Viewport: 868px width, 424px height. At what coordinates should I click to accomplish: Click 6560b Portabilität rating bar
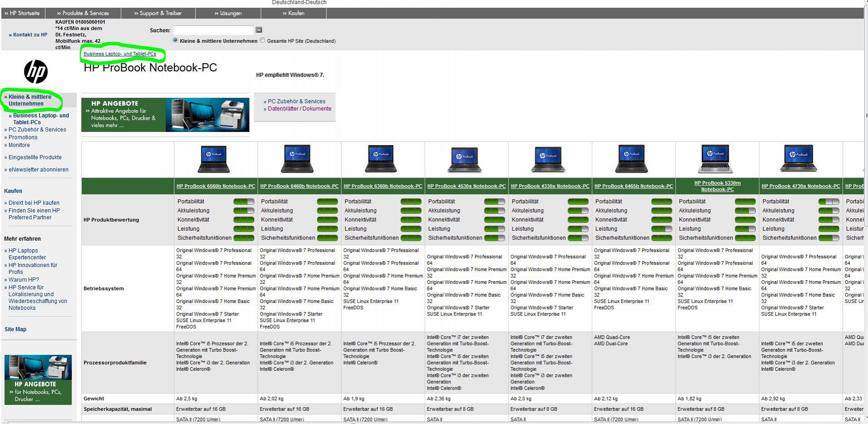(x=244, y=202)
